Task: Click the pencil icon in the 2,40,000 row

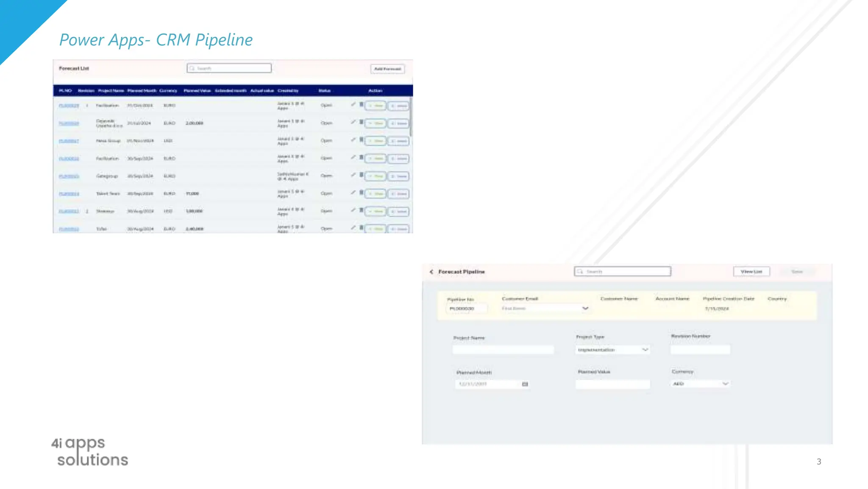Action: pos(353,228)
